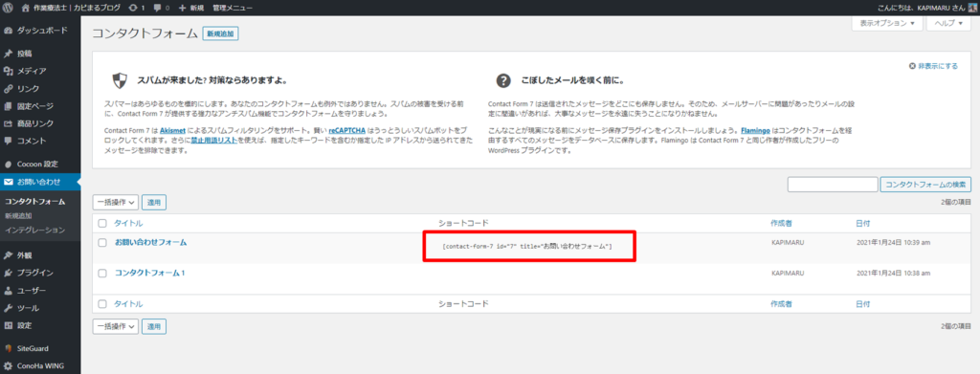The width and height of the screenshot is (980, 374).
Task: Click the SiteGuard shield icon
Action: click(8, 348)
